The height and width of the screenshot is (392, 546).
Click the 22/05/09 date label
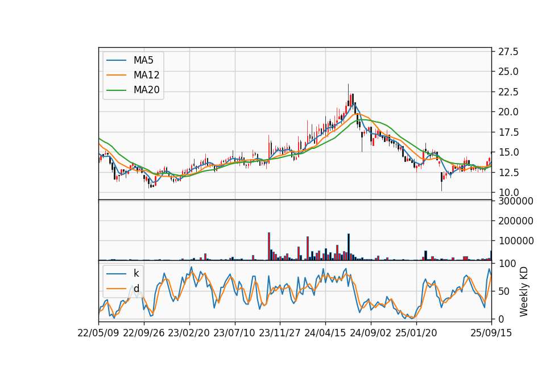tap(98, 333)
